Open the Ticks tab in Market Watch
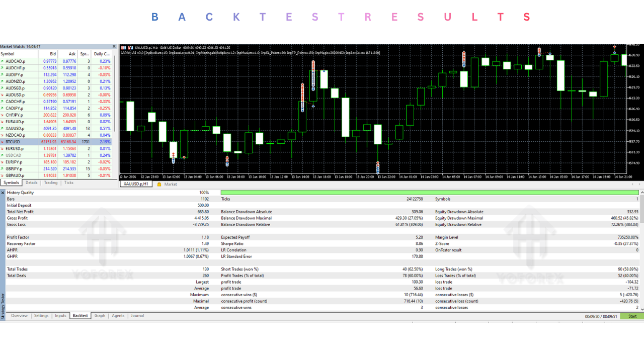Image resolution: width=644 pixels, height=362 pixels. [69, 183]
